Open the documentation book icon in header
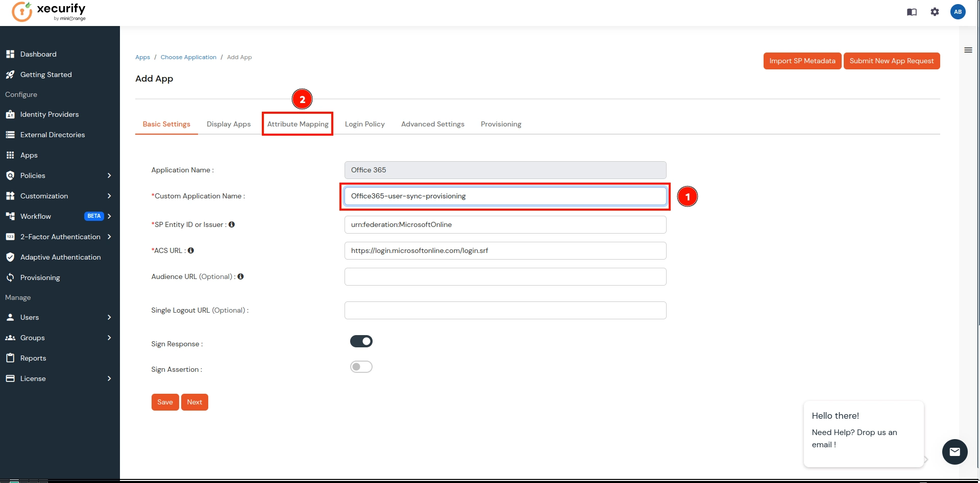Screen dimensions: 980x483 point(911,12)
